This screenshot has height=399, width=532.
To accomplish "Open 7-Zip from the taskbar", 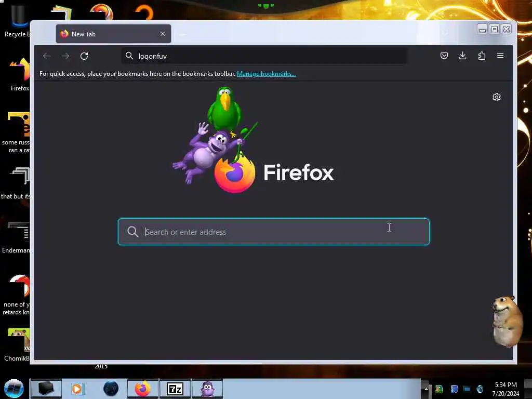I will (175, 389).
